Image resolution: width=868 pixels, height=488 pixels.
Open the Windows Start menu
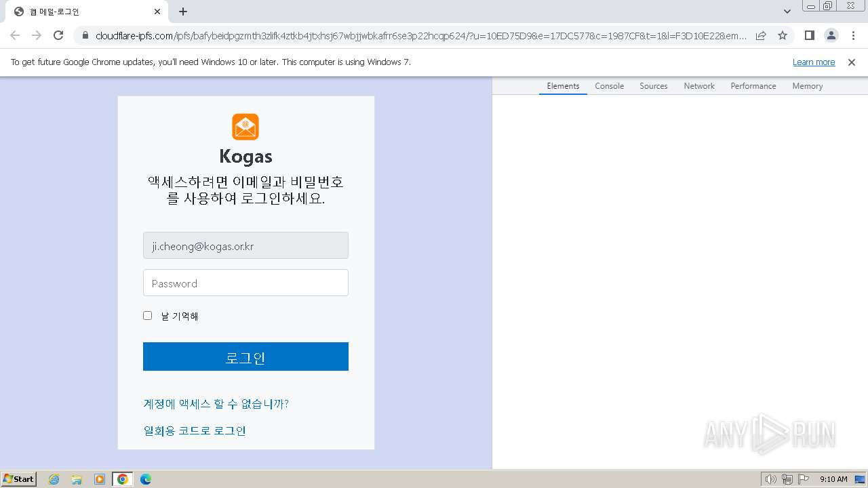[19, 479]
